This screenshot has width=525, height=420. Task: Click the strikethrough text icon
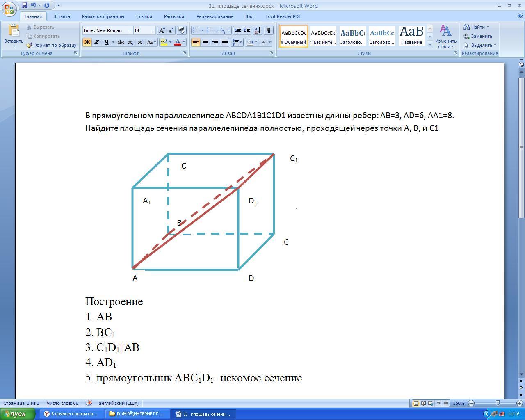pyautogui.click(x=121, y=42)
